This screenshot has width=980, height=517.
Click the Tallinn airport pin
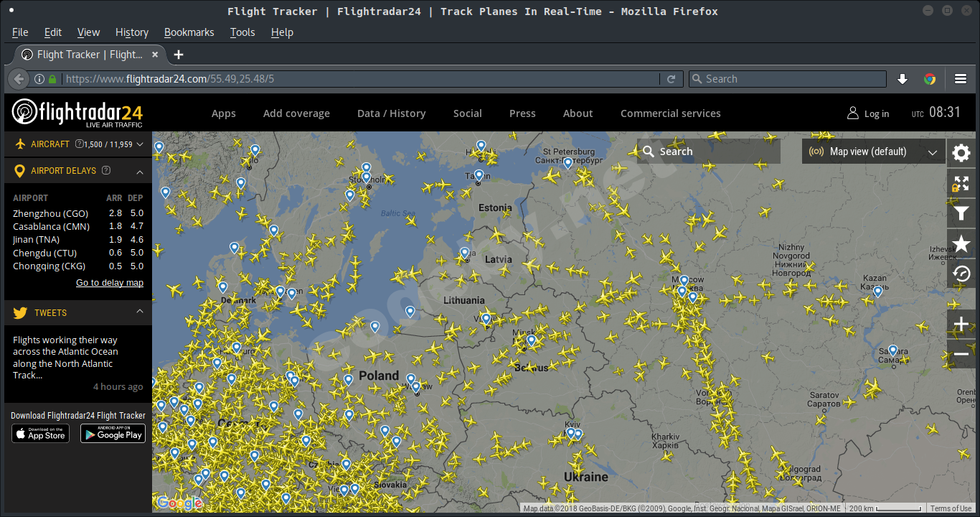(479, 174)
